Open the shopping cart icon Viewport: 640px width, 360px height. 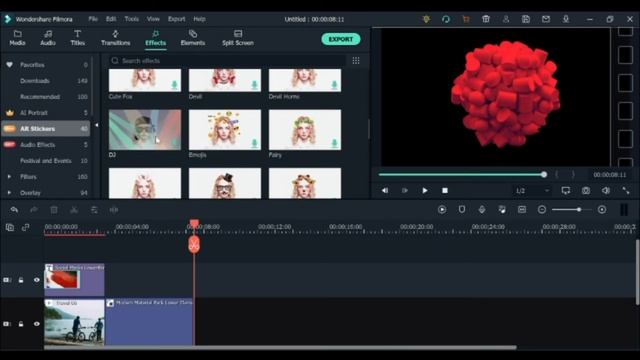point(466,19)
